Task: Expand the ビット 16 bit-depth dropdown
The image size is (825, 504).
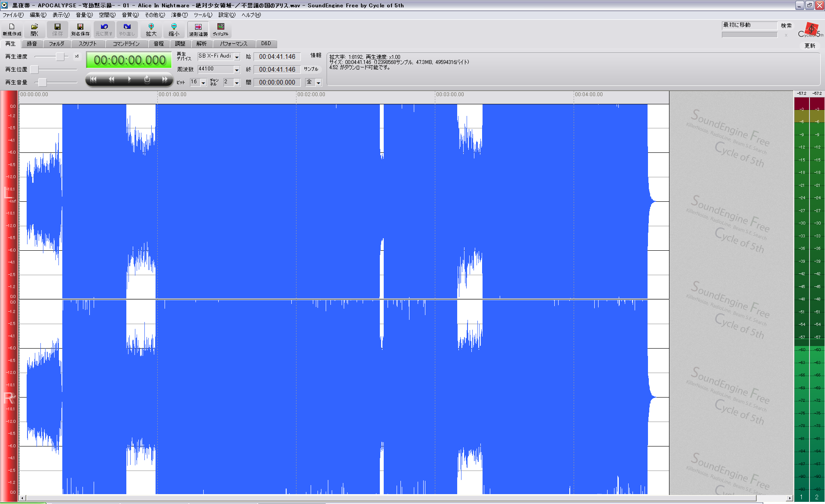Action: (203, 82)
